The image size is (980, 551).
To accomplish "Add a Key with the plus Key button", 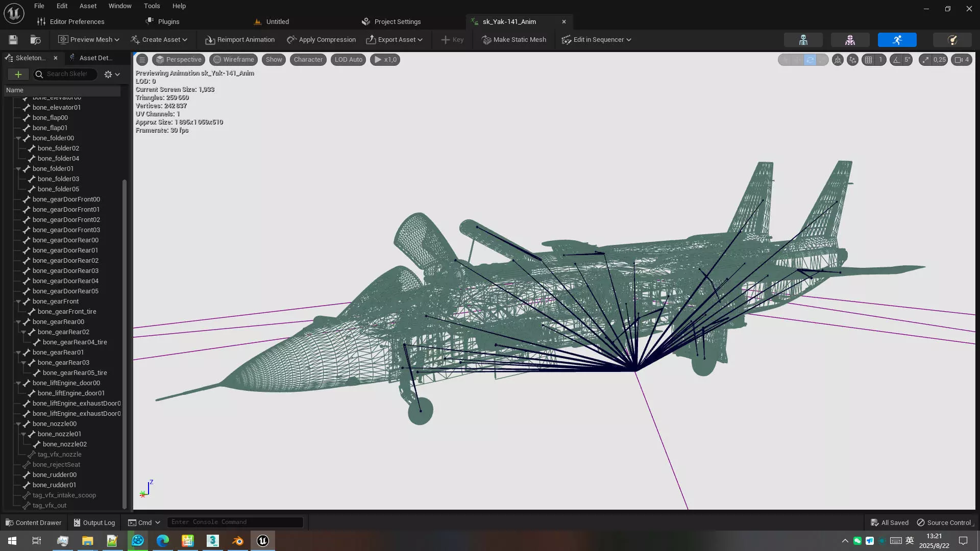I will pos(452,40).
